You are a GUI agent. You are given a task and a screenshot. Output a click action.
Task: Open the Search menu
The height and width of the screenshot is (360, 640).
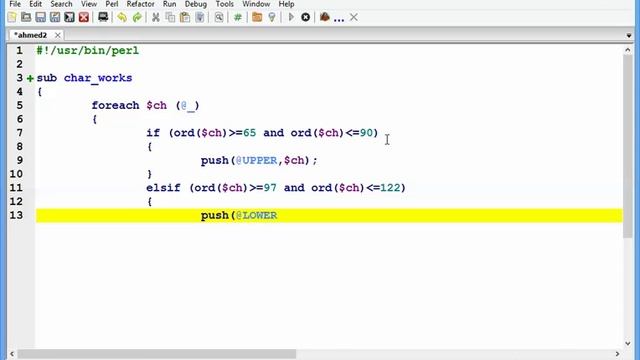(x=61, y=4)
